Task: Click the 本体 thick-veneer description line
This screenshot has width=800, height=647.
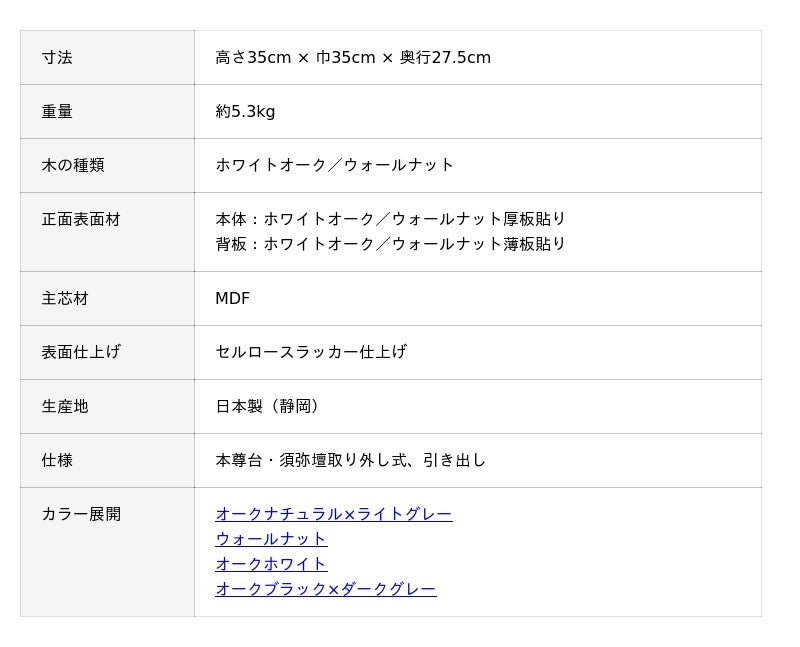Action: pyautogui.click(x=390, y=219)
